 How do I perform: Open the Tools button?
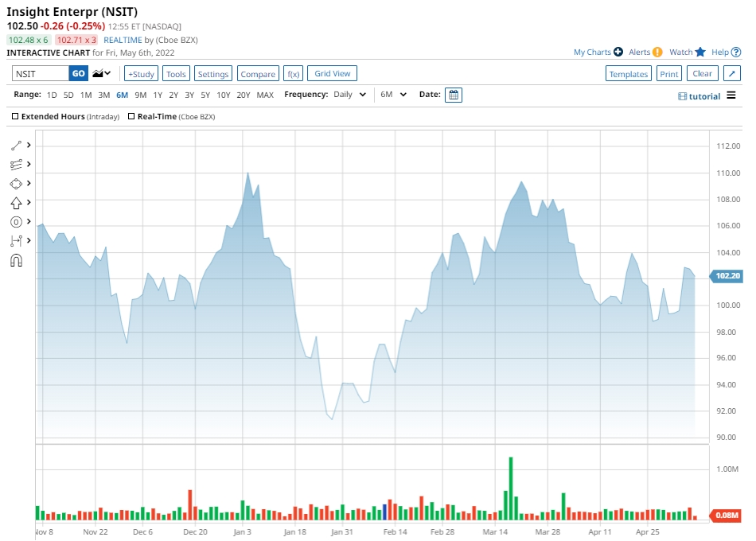point(176,74)
